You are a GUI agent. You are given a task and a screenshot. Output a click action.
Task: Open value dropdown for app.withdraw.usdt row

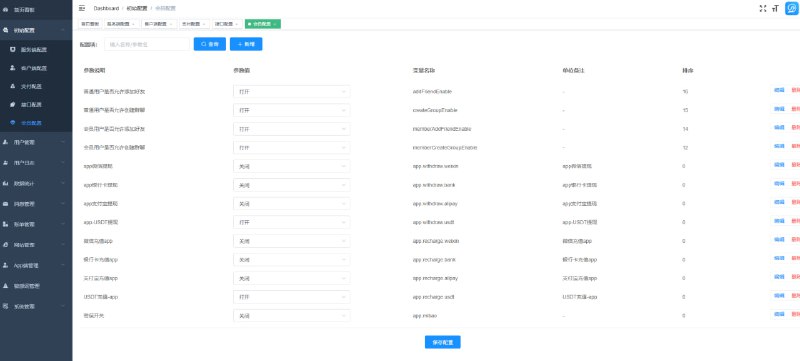292,222
